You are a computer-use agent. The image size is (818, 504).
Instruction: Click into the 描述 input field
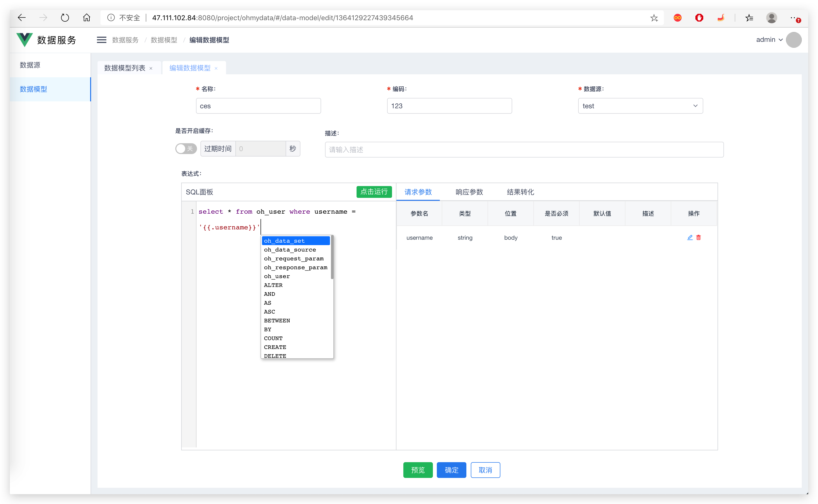point(524,150)
